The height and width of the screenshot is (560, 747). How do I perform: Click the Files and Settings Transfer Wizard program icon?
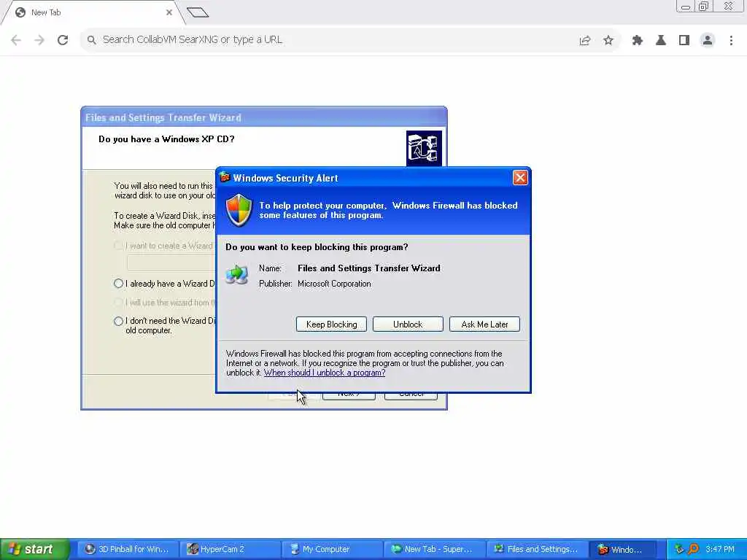[237, 275]
